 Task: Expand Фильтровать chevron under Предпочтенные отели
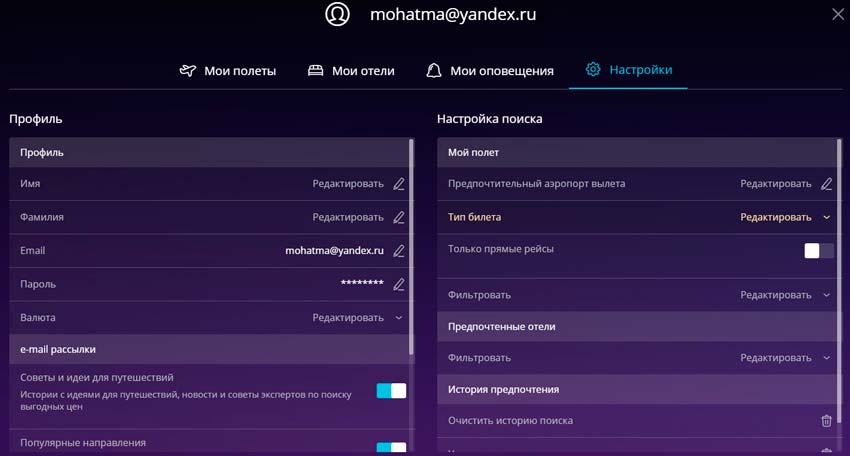click(x=826, y=358)
